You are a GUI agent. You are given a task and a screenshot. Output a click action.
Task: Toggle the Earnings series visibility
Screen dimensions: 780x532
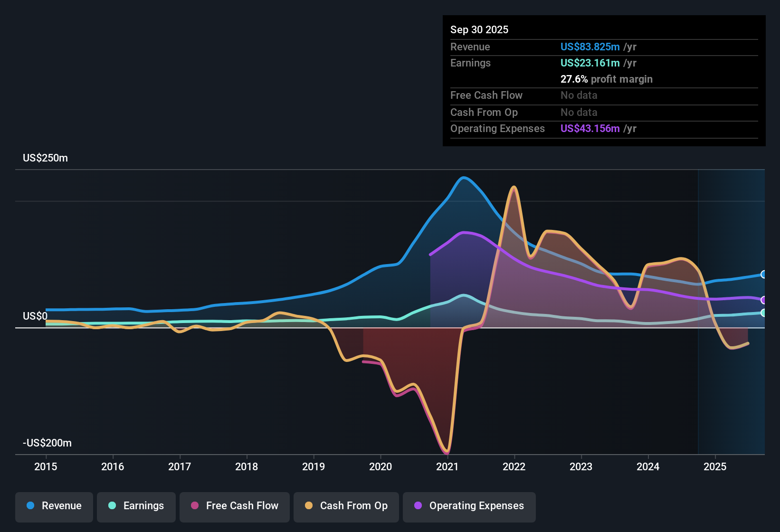[136, 506]
